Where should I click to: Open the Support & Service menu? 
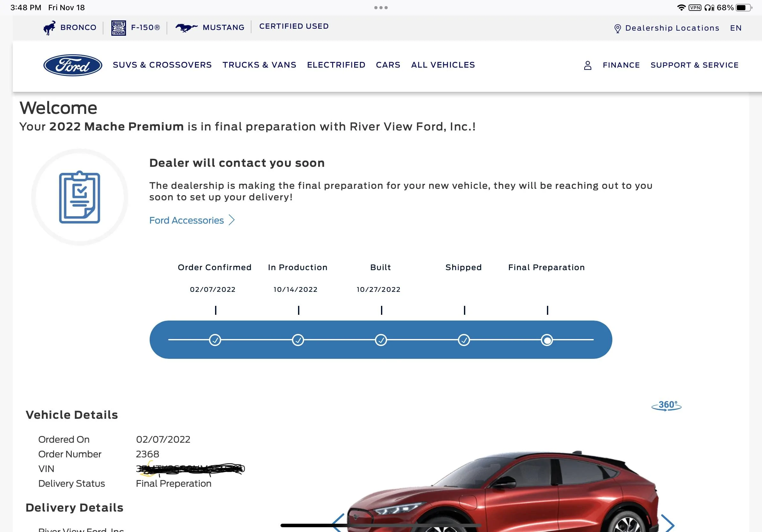click(695, 65)
